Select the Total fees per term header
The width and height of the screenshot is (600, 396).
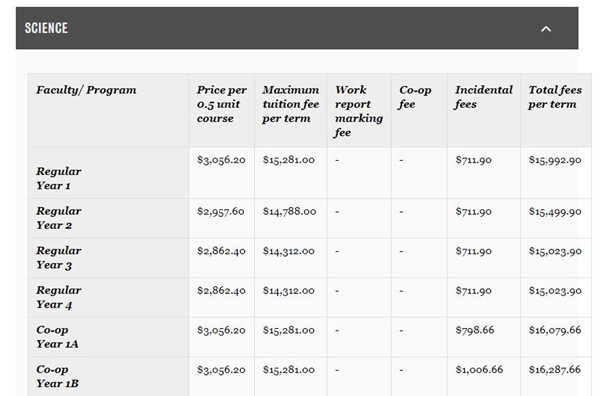555,97
